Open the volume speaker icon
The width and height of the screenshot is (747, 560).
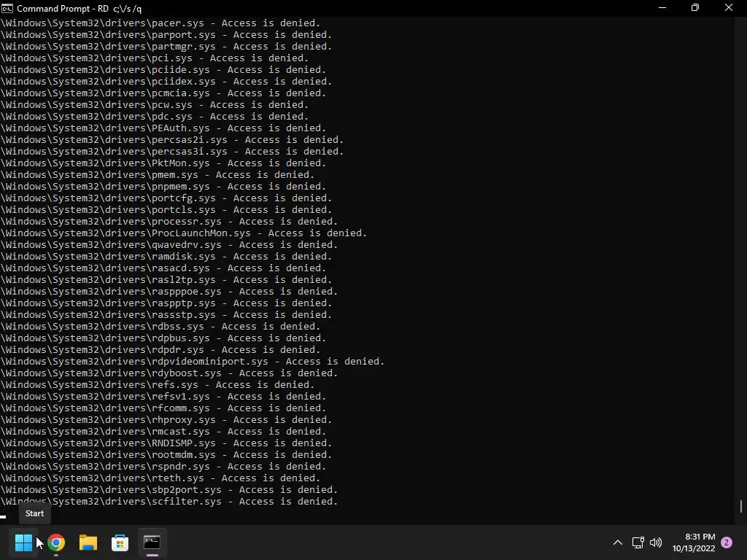[656, 542]
